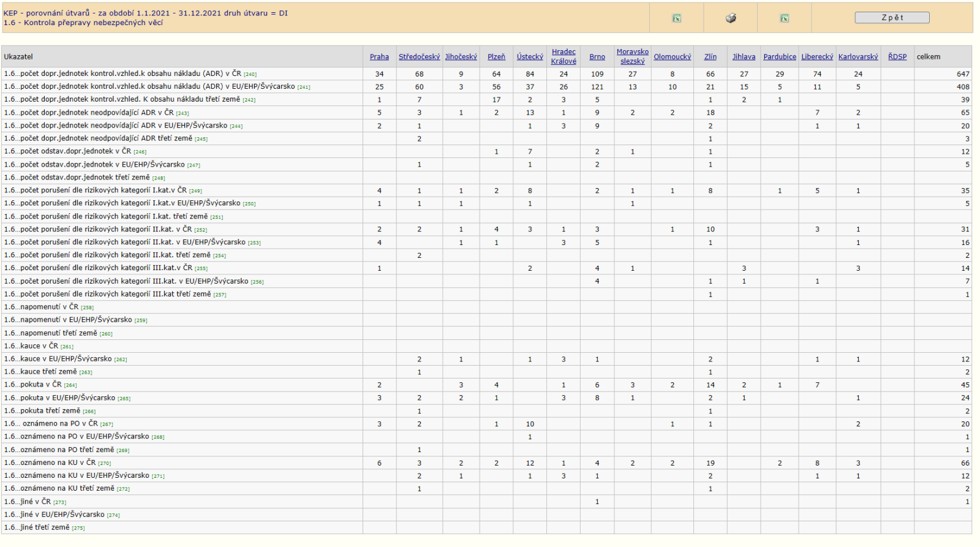The width and height of the screenshot is (980, 547).
Task: Click row 'počet odstav.dopr.jednotek třetí země'
Action: point(84,178)
